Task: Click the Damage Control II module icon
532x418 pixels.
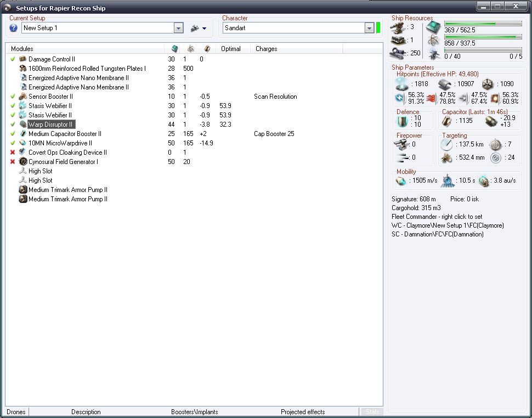Action: point(22,59)
